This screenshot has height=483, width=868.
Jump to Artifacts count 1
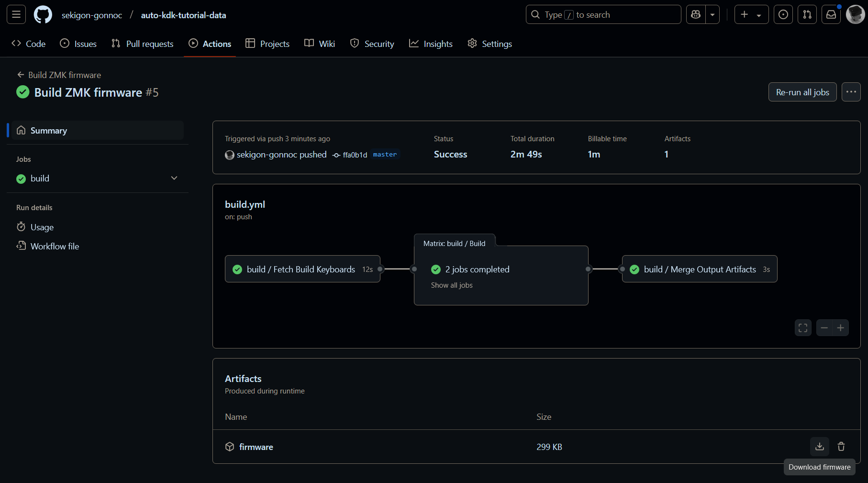pos(666,154)
